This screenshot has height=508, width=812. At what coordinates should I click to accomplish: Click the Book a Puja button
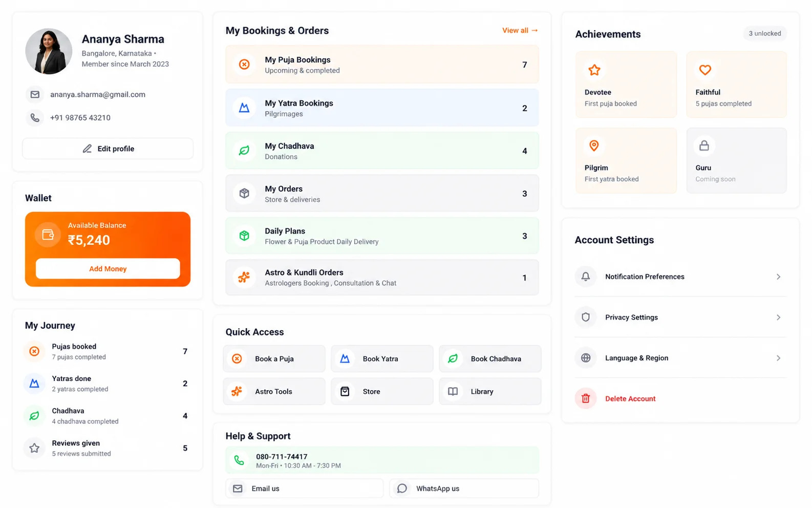(x=274, y=358)
